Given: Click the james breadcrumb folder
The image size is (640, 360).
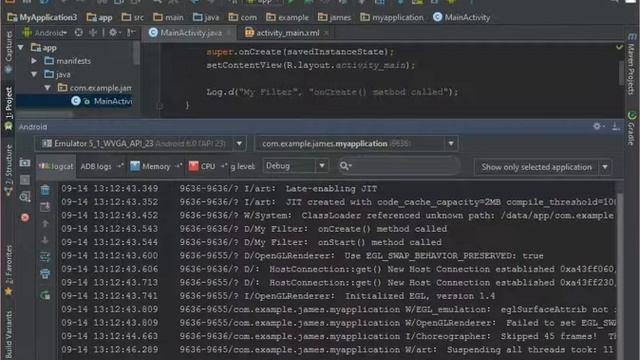Looking at the screenshot, I should point(334,17).
